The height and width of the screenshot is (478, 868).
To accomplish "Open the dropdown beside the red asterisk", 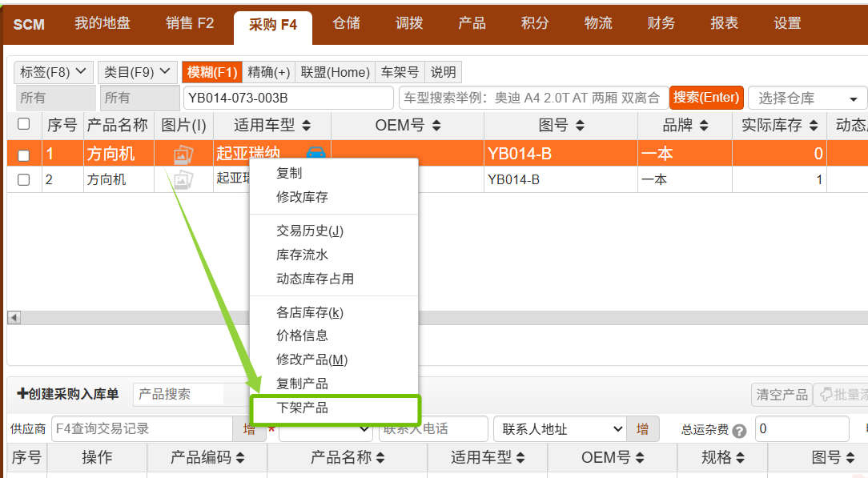I will coord(325,429).
